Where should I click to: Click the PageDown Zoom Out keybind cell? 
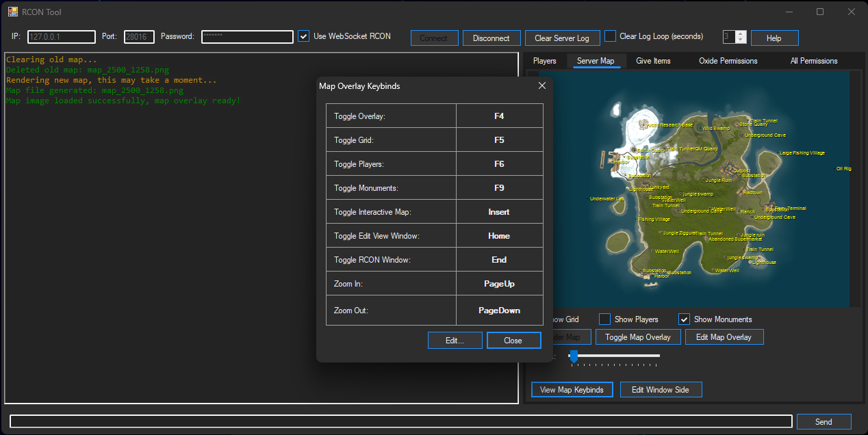tap(499, 311)
